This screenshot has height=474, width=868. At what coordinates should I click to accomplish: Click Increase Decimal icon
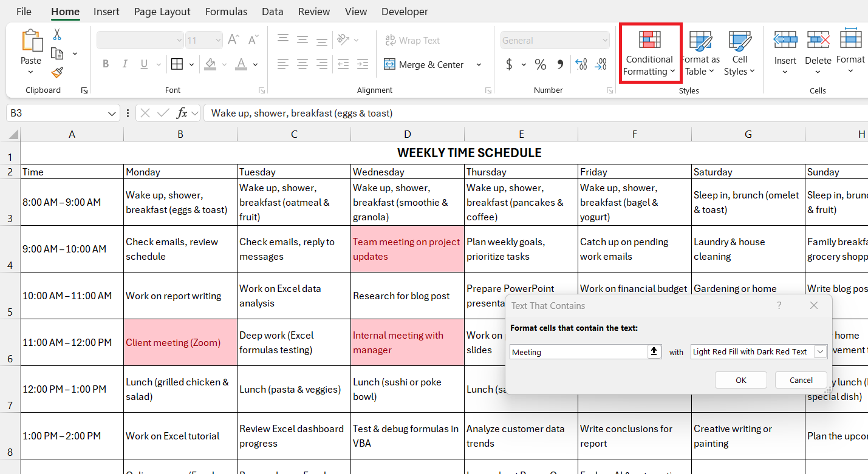(581, 64)
